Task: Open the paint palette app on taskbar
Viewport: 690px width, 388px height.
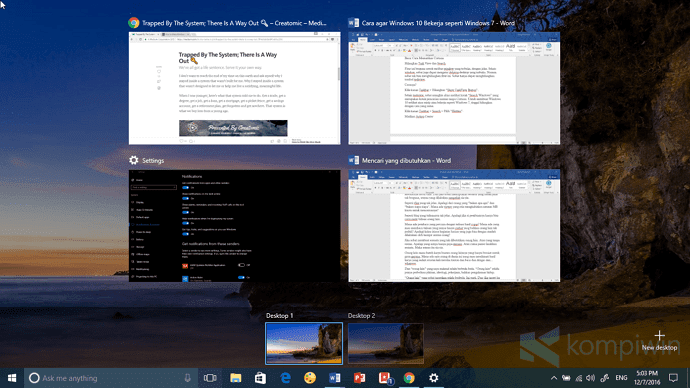Action: click(310, 378)
